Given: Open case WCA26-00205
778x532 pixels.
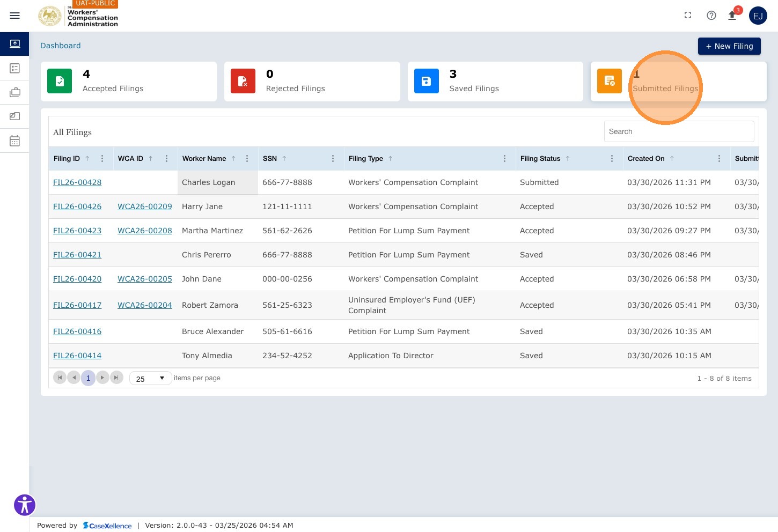Looking at the screenshot, I should tap(145, 279).
